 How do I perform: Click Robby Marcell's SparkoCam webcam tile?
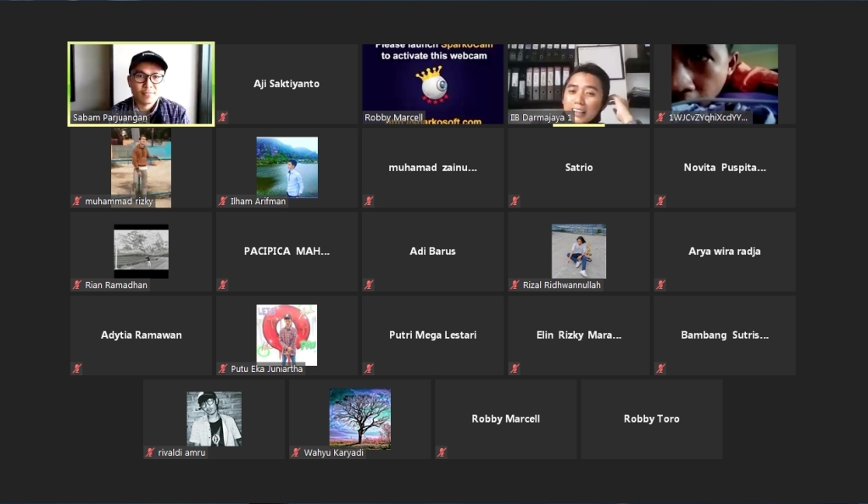click(432, 84)
